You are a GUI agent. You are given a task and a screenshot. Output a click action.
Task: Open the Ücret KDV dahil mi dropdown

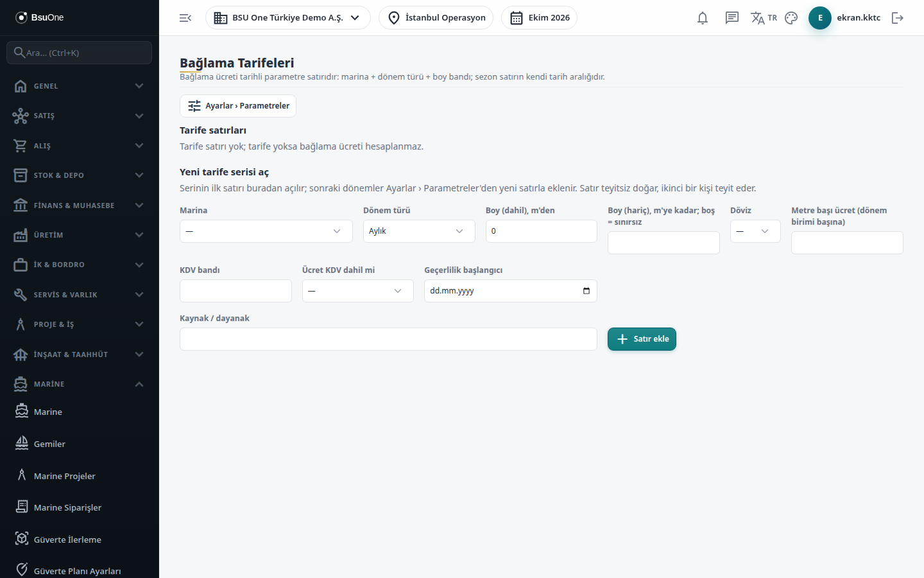358,291
